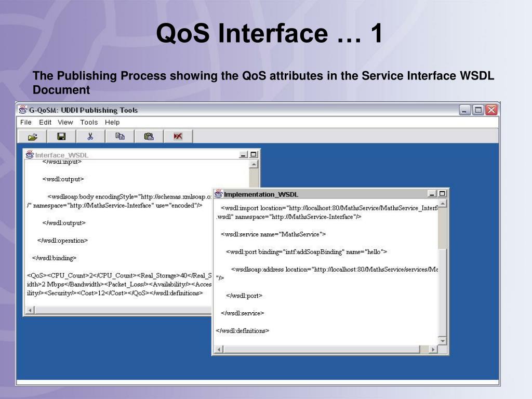Click the wsdlsoap:body encodingStyle line
The width and height of the screenshot is (532, 399).
point(129,197)
